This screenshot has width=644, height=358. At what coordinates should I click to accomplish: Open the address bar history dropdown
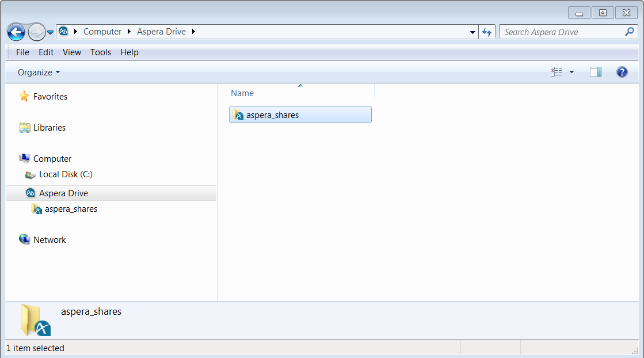[x=472, y=32]
